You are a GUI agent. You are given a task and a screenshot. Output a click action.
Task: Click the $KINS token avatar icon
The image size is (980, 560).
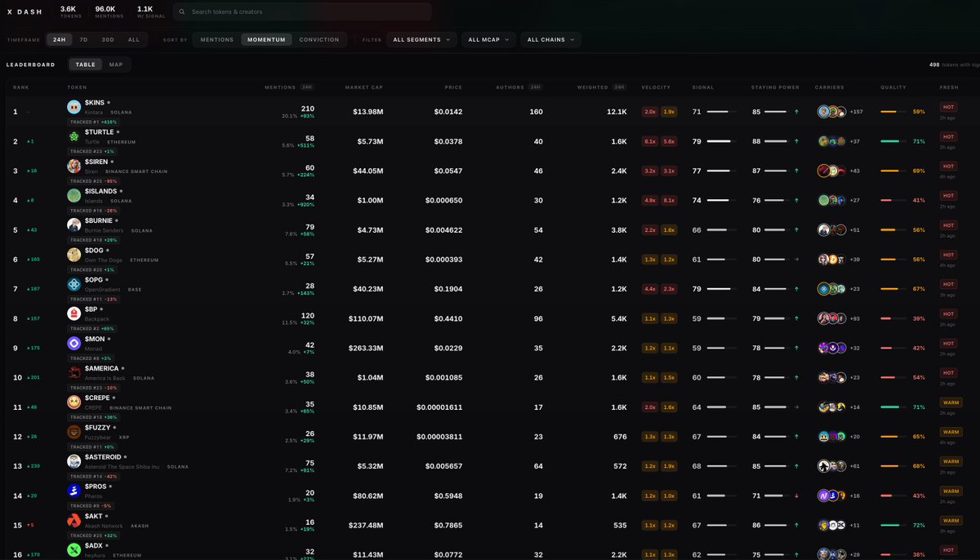coord(74,107)
